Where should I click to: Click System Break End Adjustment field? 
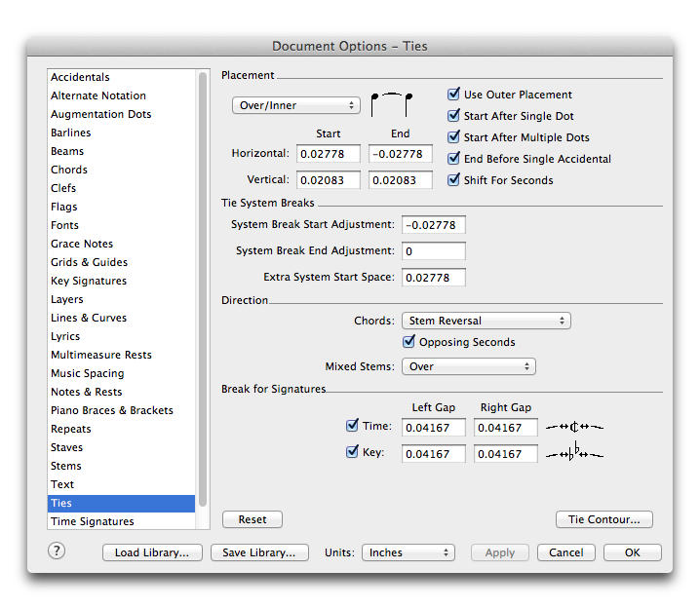434,251
